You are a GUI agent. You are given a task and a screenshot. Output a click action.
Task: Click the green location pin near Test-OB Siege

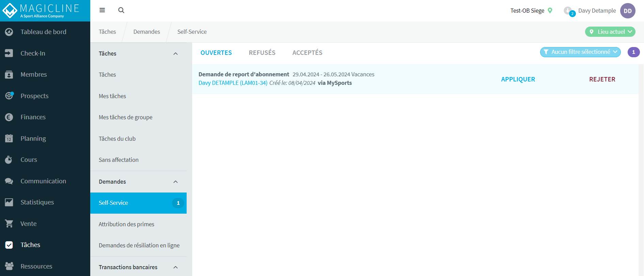pos(550,11)
